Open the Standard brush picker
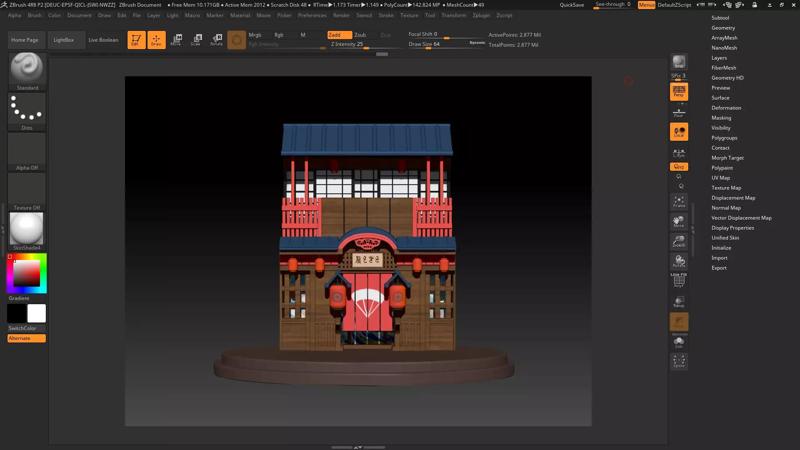The image size is (800, 450). click(x=27, y=68)
